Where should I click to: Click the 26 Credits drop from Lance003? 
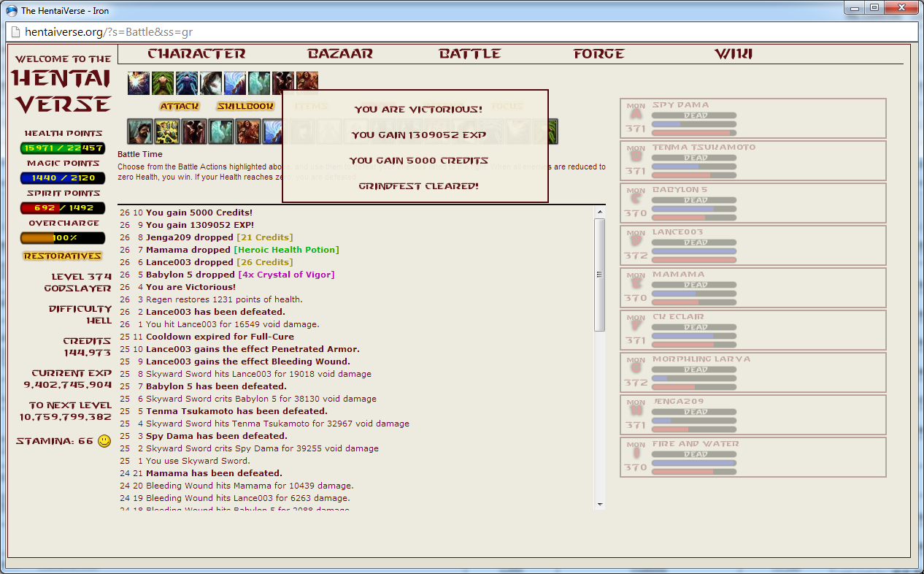coord(264,262)
